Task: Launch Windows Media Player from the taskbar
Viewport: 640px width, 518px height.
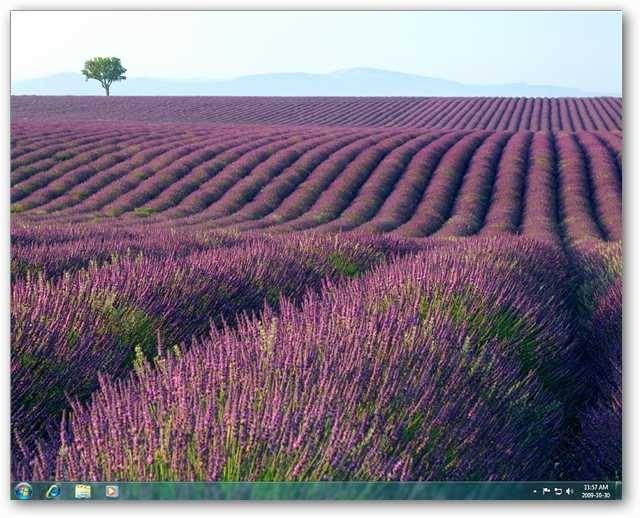Action: tap(112, 491)
